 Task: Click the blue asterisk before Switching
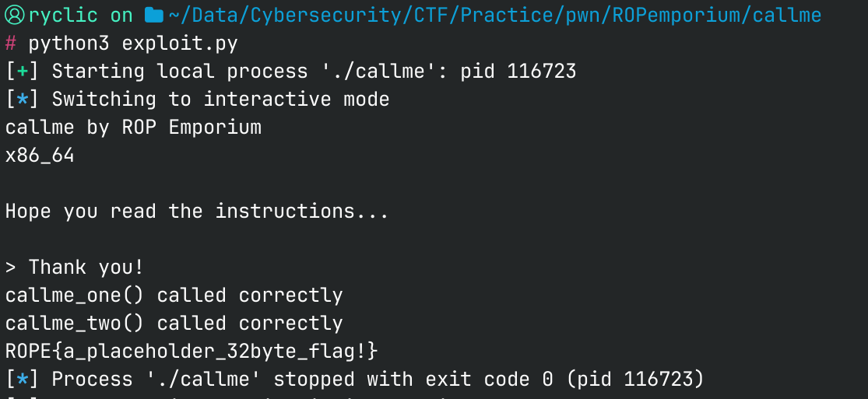(23, 100)
